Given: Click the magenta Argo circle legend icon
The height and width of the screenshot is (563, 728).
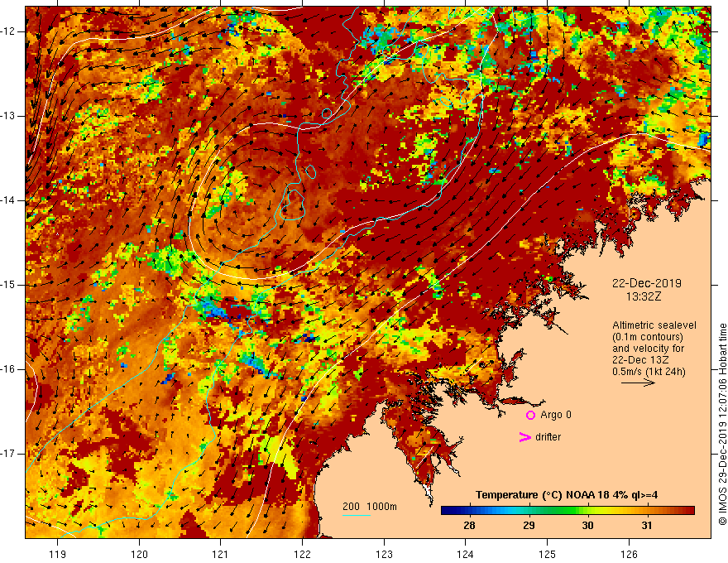Looking at the screenshot, I should point(530,416).
